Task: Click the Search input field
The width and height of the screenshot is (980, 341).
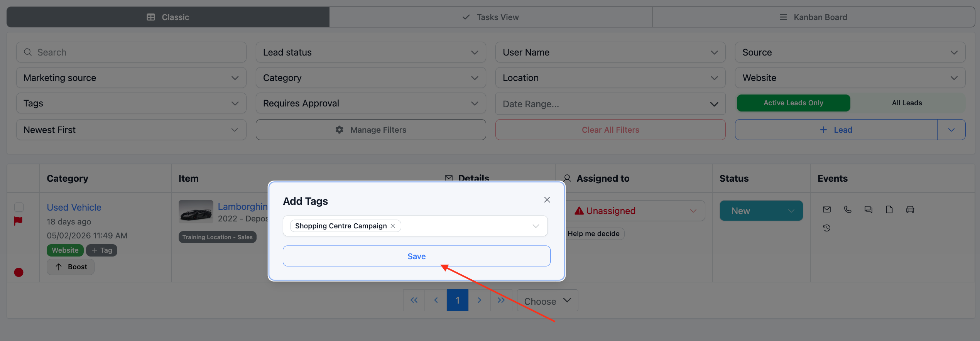Action: [131, 52]
